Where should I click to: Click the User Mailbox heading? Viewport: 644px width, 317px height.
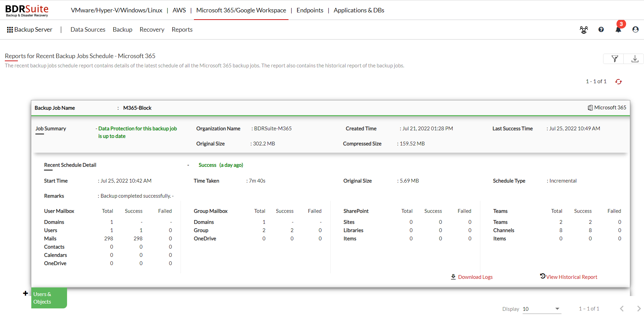[59, 211]
